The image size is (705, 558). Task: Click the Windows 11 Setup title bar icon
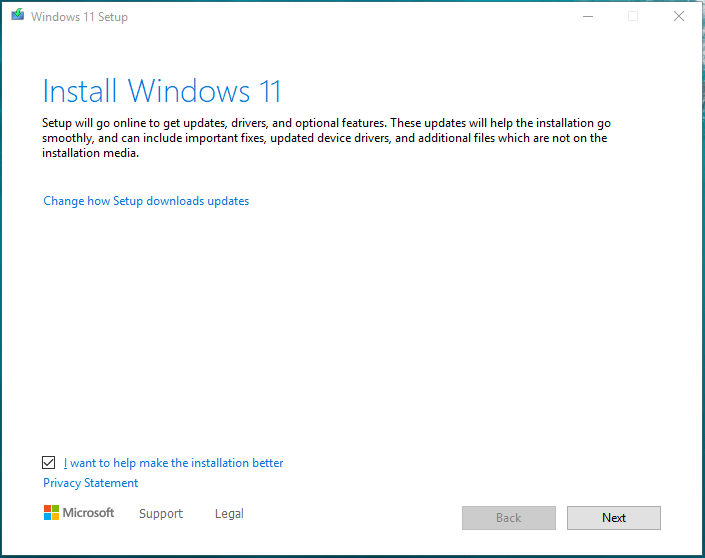pyautogui.click(x=18, y=15)
